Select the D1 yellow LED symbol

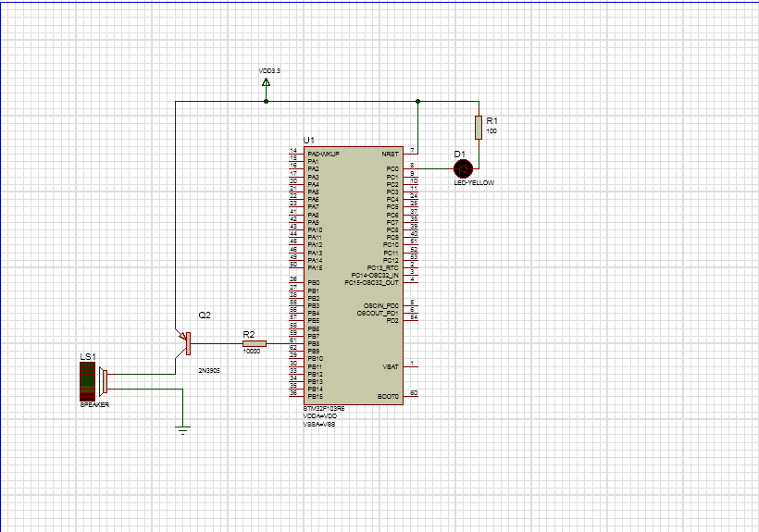463,168
